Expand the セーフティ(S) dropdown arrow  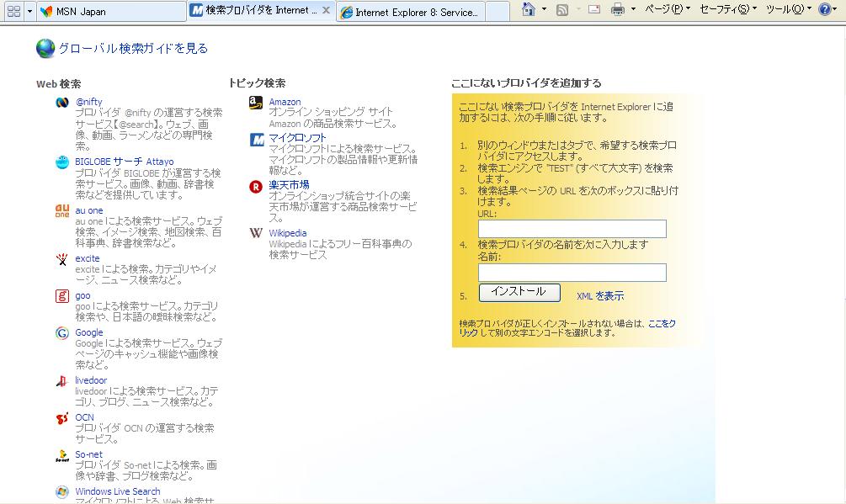click(754, 9)
